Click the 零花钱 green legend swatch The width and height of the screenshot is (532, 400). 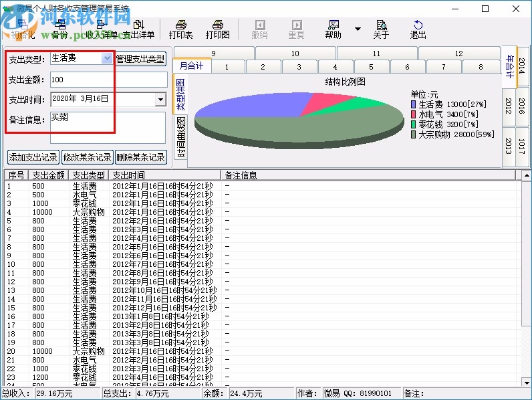(x=413, y=124)
